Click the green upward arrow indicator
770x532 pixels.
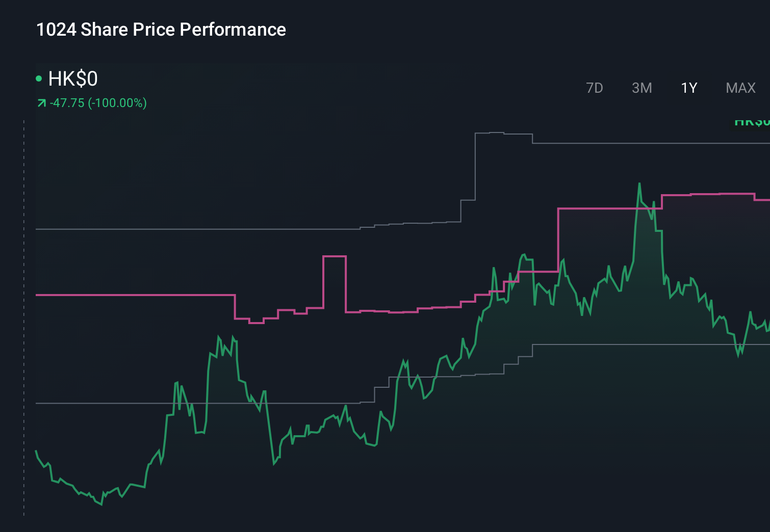tap(42, 102)
